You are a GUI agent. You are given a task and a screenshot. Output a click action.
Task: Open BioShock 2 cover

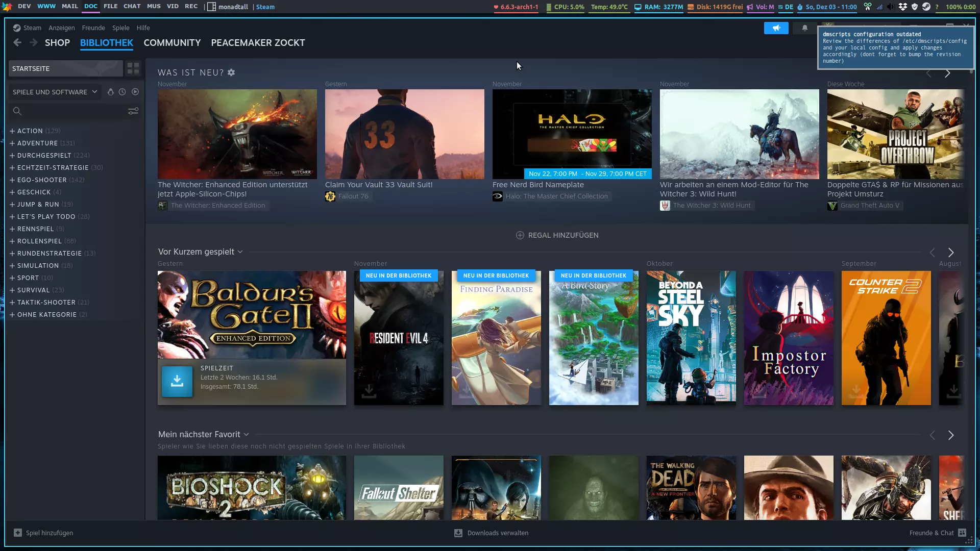click(x=252, y=488)
